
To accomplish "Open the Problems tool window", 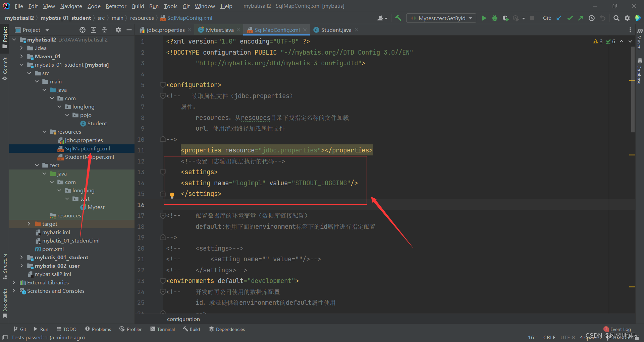I will coord(98,329).
